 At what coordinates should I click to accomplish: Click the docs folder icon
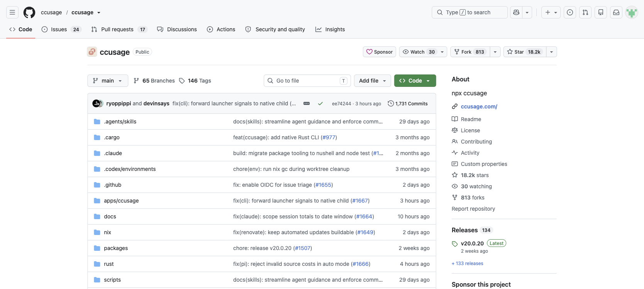[x=97, y=216]
